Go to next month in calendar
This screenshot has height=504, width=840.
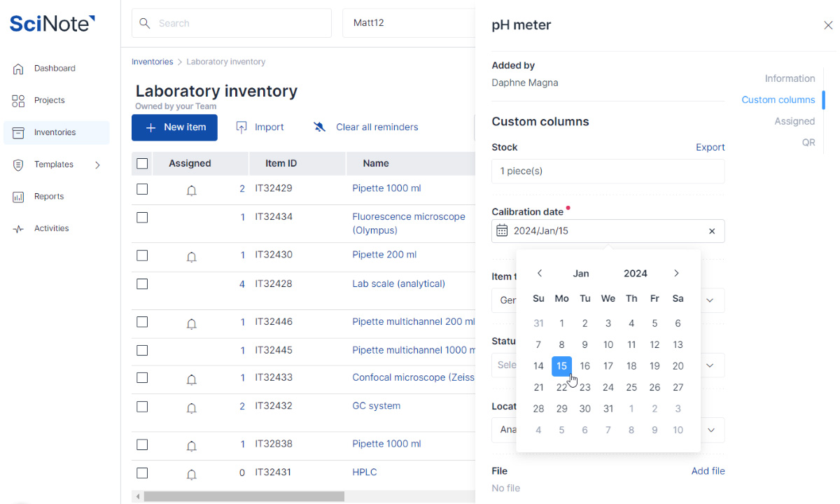(x=676, y=274)
